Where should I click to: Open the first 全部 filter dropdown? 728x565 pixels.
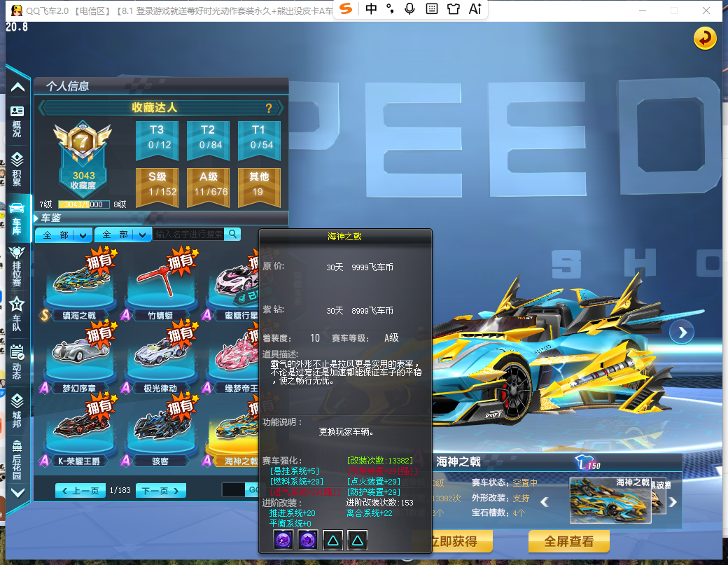pos(63,235)
